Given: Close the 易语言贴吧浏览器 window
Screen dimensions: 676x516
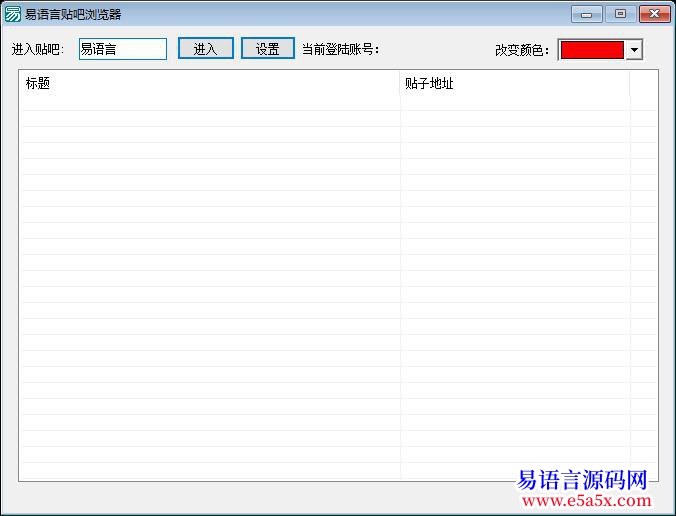Looking at the screenshot, I should [654, 14].
